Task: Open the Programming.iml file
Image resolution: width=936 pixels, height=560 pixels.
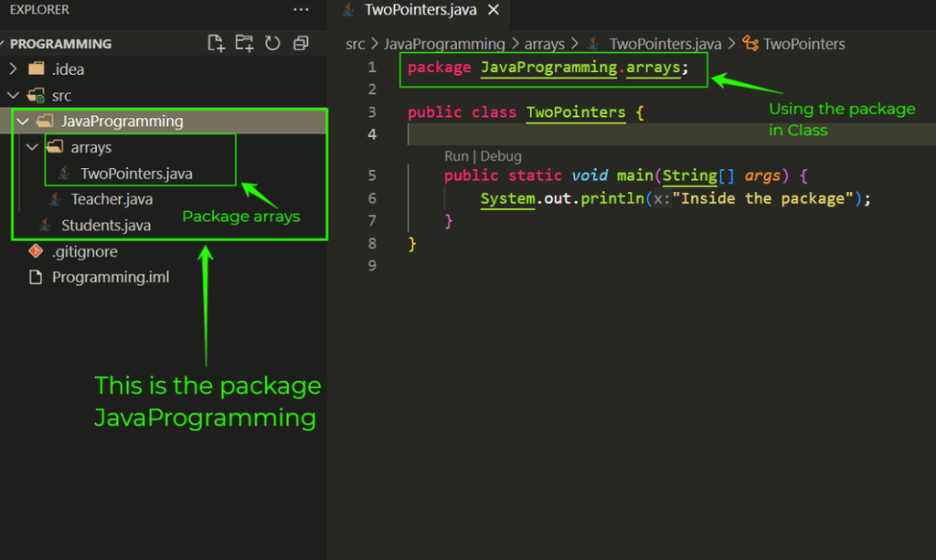Action: click(111, 278)
